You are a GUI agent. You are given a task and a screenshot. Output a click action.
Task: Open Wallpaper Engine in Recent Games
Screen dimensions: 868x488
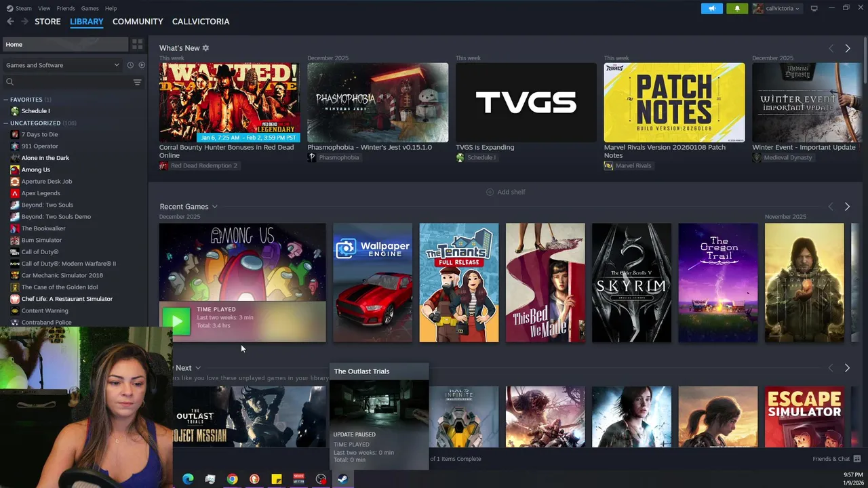[x=372, y=283]
